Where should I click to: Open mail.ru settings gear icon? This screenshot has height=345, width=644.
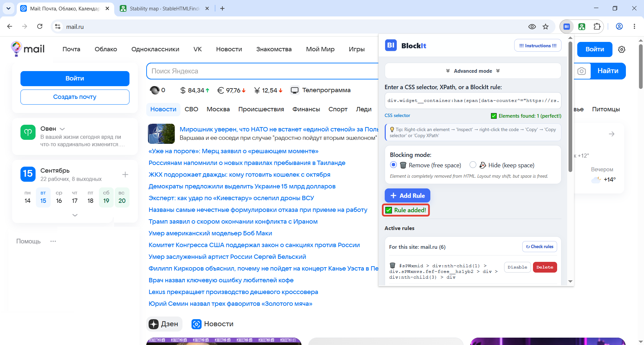[x=622, y=49]
